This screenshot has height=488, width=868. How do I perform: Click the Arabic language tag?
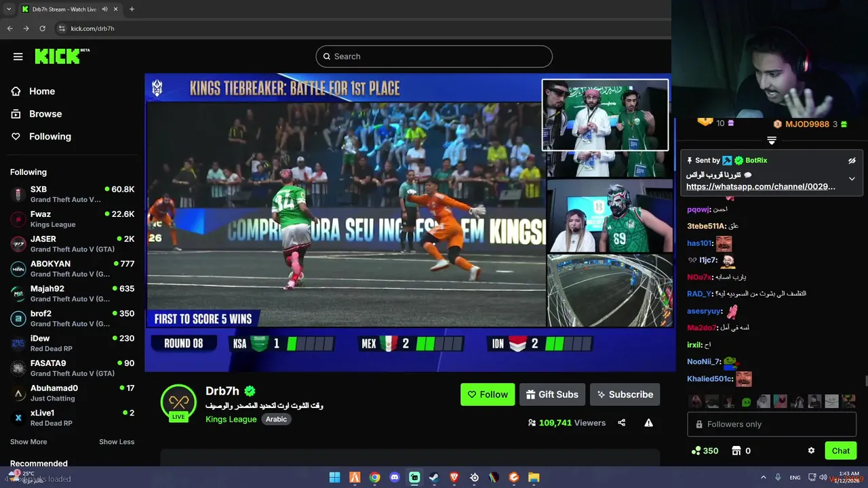click(x=276, y=419)
